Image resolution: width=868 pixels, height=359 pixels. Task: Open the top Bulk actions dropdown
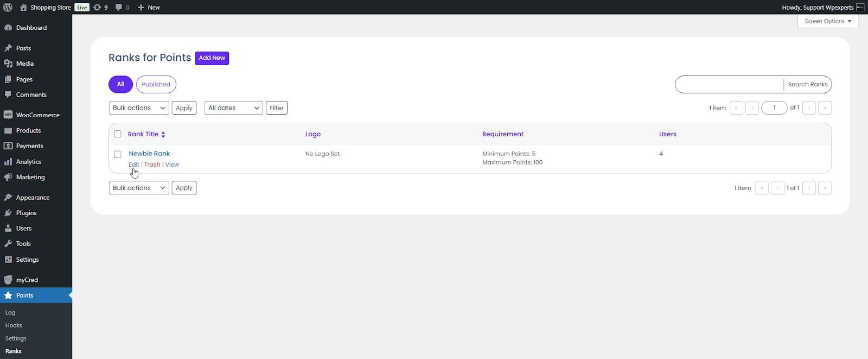(139, 108)
